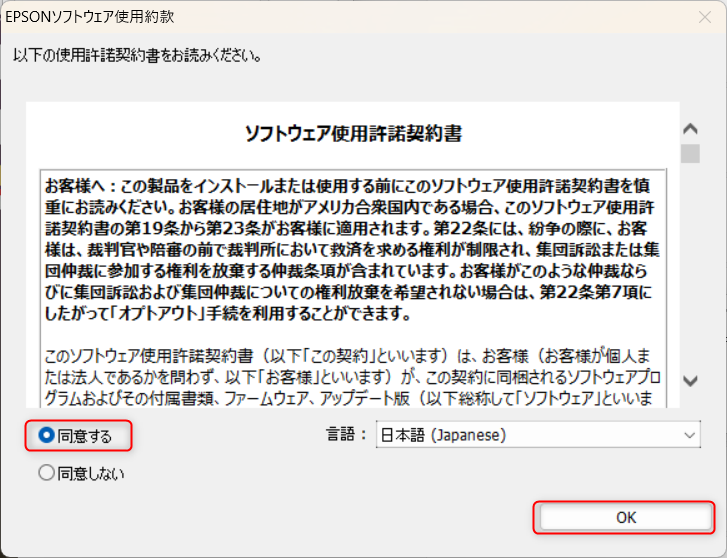This screenshot has width=727, height=558.
Task: Click the bold お客様へ notice paragraph
Action: point(352,250)
